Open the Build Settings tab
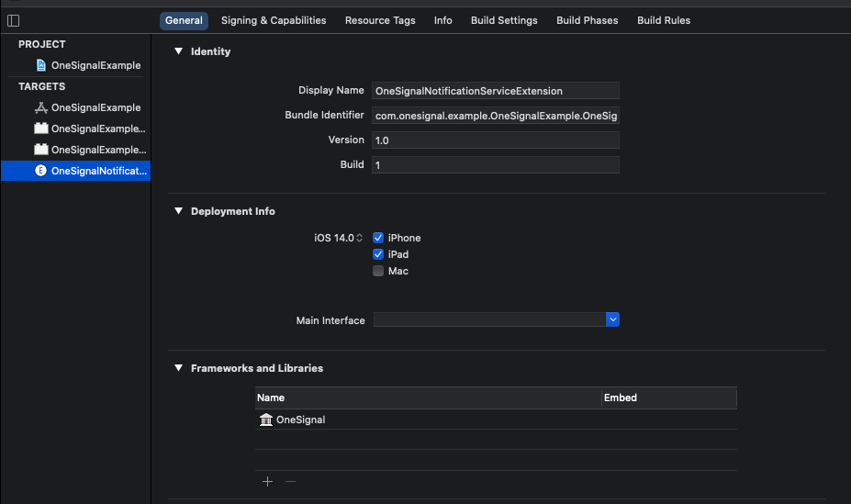Viewport: 851px width, 504px height. point(504,20)
